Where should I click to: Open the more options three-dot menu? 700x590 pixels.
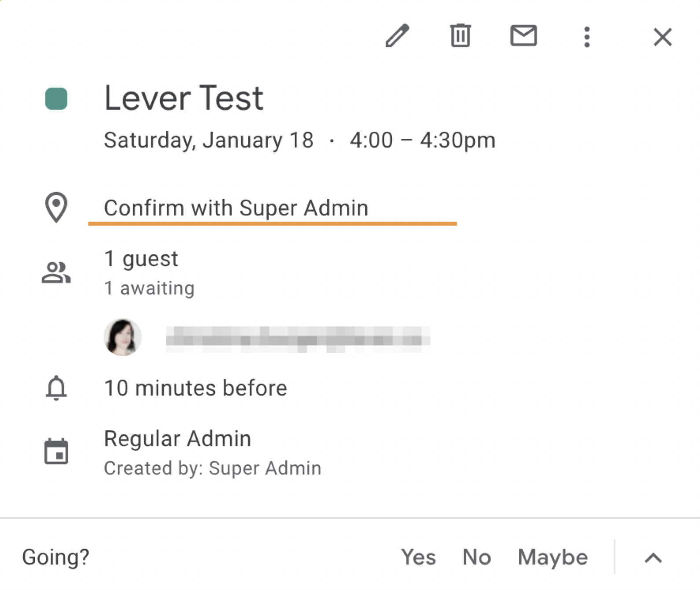(x=586, y=37)
